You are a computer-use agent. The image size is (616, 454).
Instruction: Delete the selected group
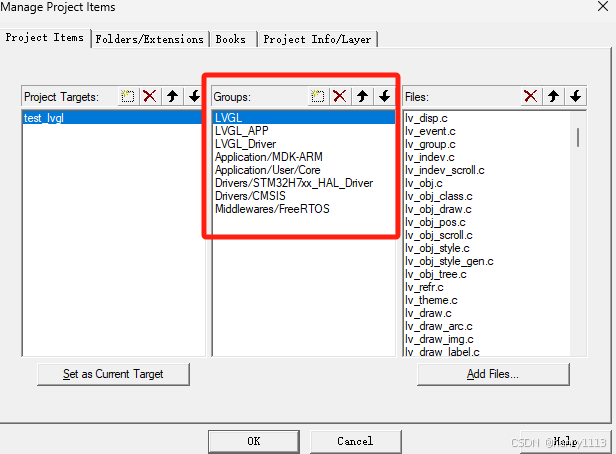(x=340, y=96)
